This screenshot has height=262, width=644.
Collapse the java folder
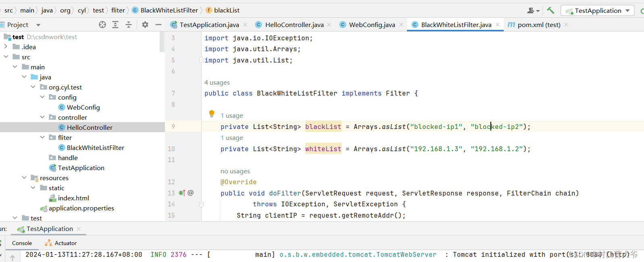pos(24,77)
